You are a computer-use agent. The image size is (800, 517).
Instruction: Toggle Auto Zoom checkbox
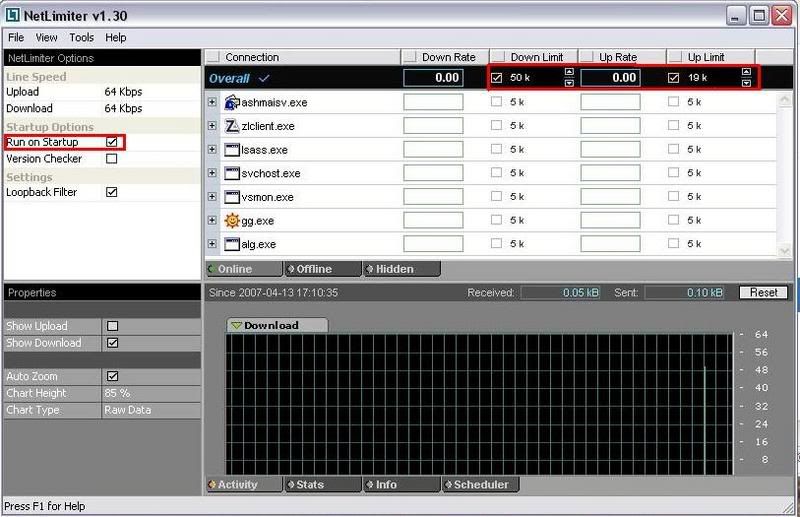(x=113, y=376)
